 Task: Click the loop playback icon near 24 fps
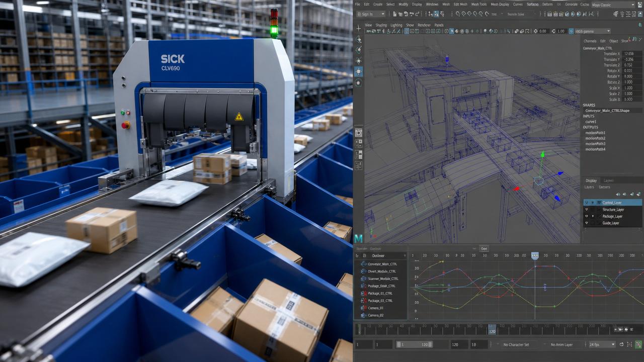622,344
